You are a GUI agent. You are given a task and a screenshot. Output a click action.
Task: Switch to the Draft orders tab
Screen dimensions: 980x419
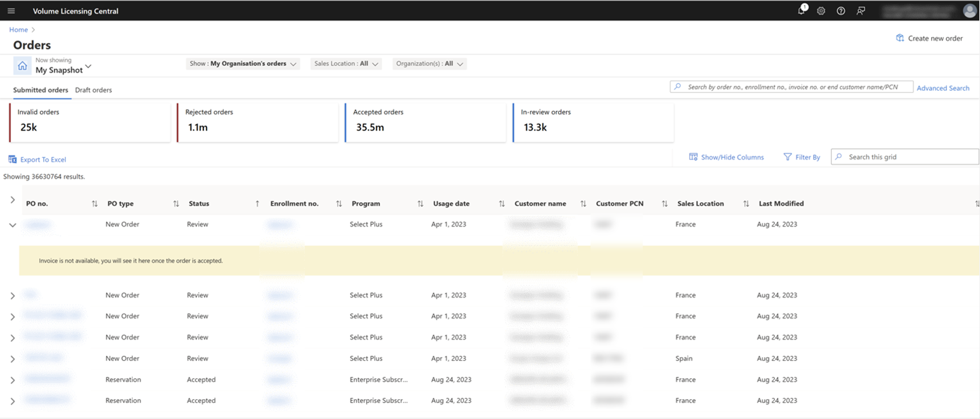(93, 90)
